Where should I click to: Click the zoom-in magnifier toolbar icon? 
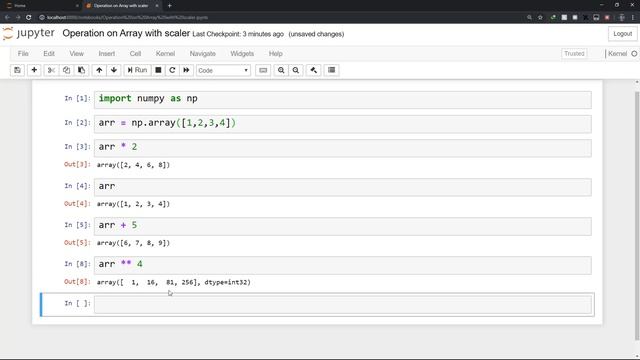pos(281,70)
